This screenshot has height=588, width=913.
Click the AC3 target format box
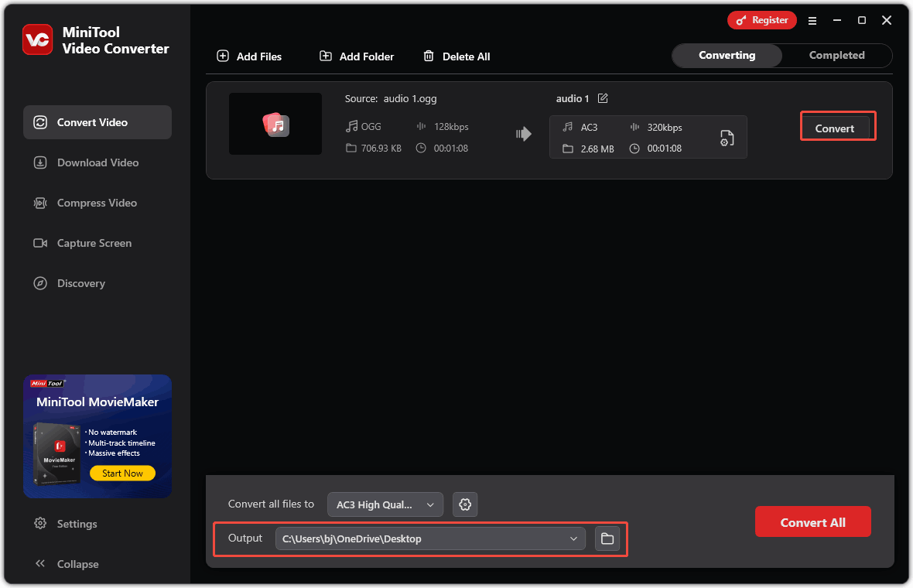pos(648,138)
